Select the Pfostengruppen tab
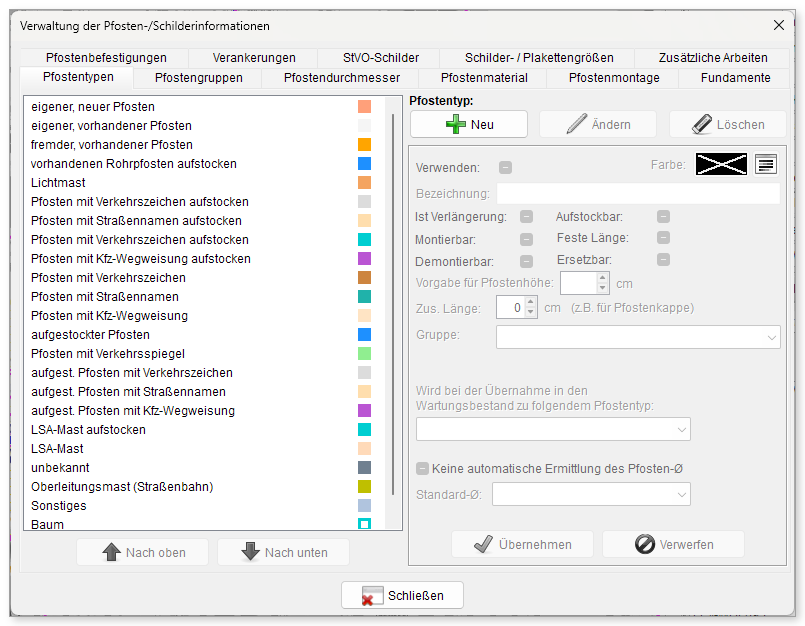The height and width of the screenshot is (626, 805). click(x=198, y=78)
